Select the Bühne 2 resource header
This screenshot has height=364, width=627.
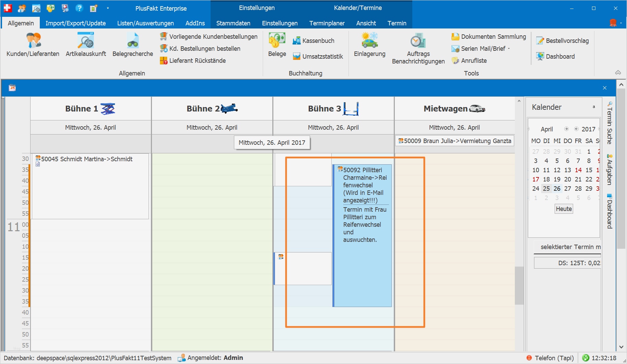(x=212, y=109)
